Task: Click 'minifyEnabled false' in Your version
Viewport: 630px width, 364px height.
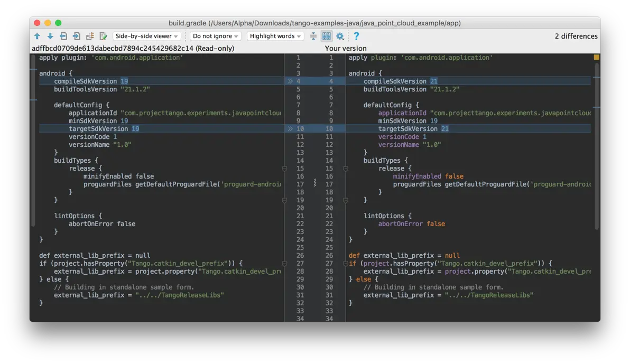Action: (428, 176)
